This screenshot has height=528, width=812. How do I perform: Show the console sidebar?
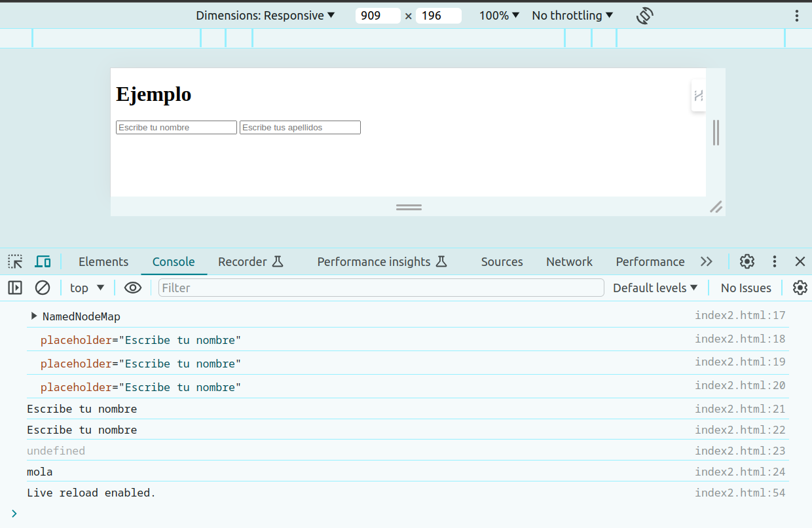point(15,288)
